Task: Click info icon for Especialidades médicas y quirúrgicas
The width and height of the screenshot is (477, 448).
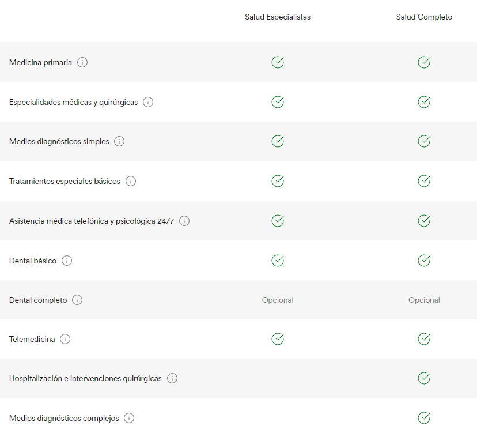Action: [148, 102]
